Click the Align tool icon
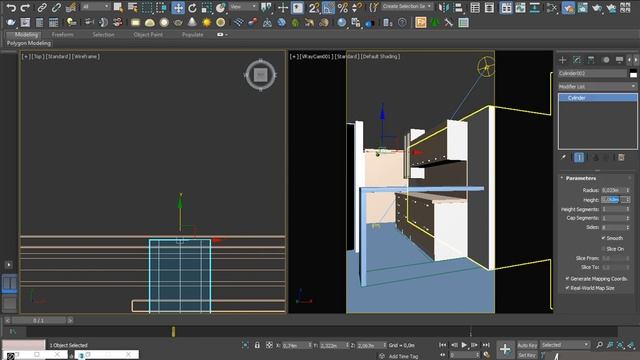This screenshot has width=640, height=360. (458, 7)
